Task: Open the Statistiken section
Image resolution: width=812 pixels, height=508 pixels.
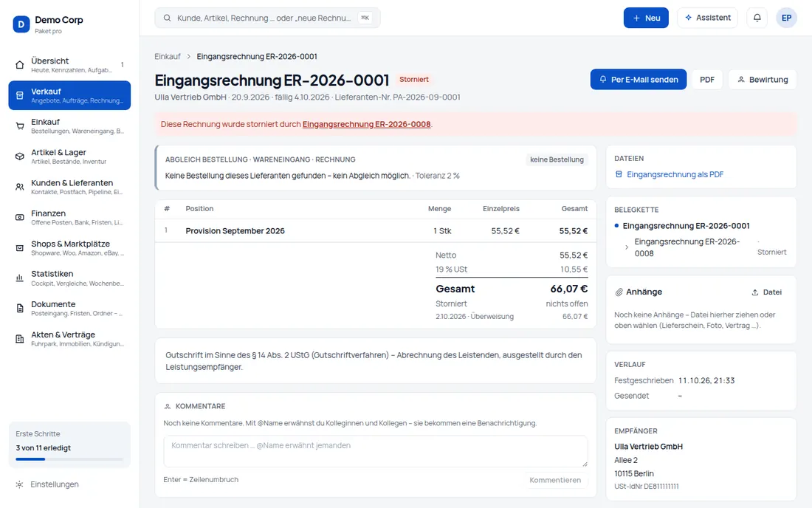Action: click(x=69, y=278)
